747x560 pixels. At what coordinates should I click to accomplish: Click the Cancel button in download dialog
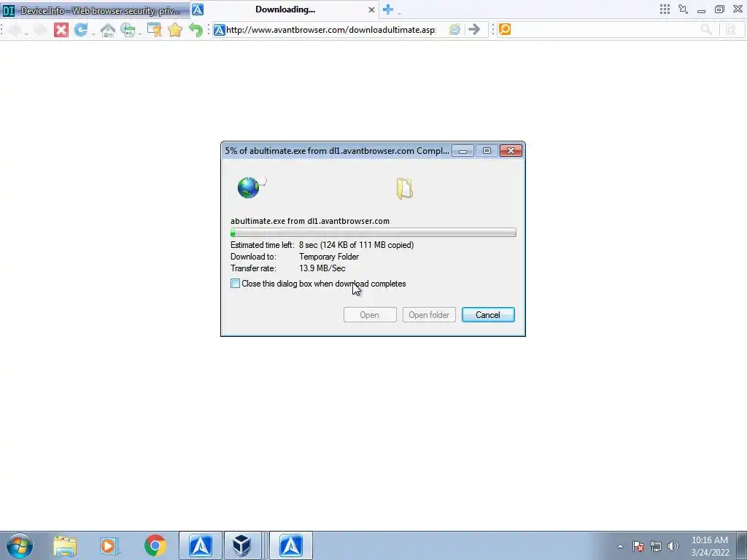click(488, 315)
